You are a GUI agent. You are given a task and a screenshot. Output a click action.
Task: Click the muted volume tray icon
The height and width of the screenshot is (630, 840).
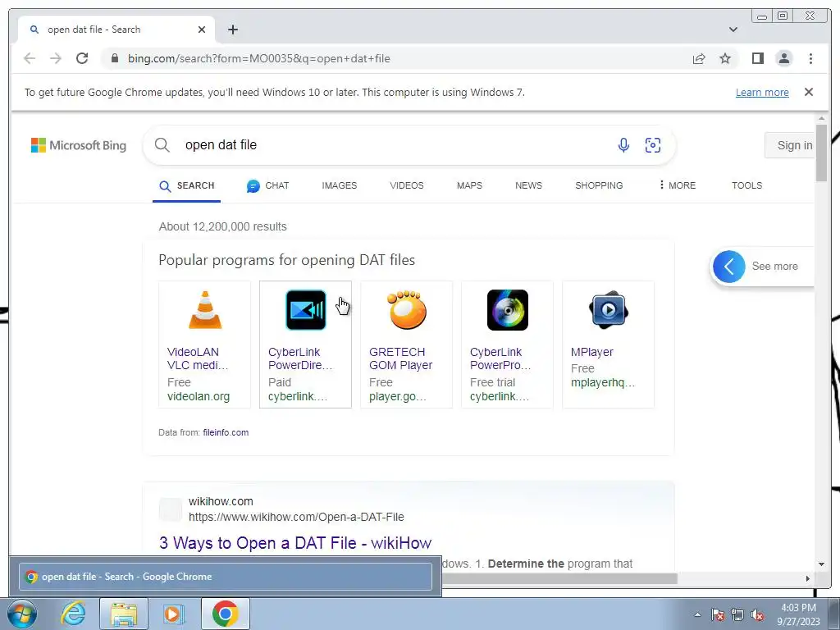pos(757,614)
